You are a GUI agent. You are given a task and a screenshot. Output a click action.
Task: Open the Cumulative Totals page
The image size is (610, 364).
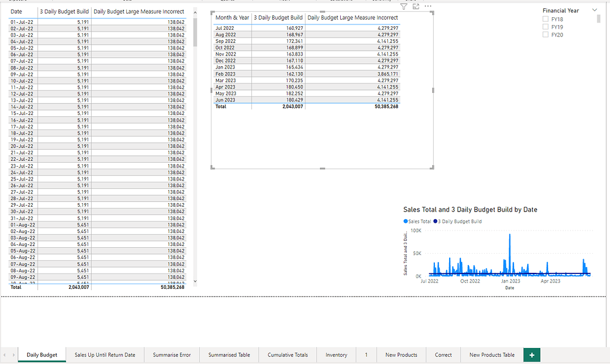[x=288, y=354]
